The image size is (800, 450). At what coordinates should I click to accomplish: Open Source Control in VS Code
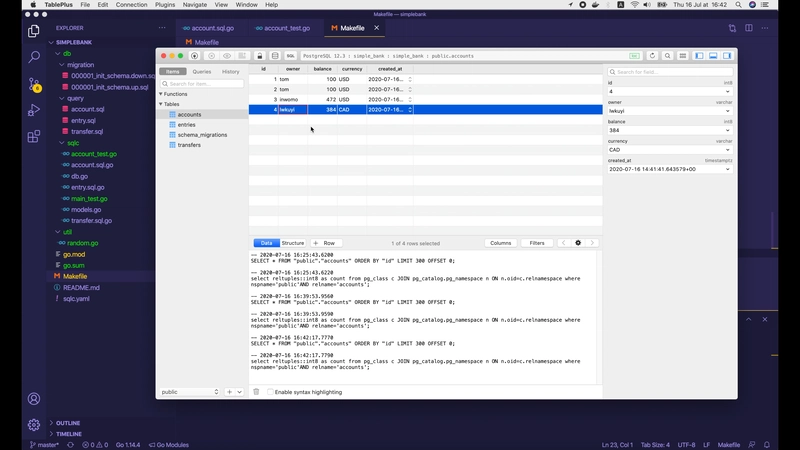point(34,84)
